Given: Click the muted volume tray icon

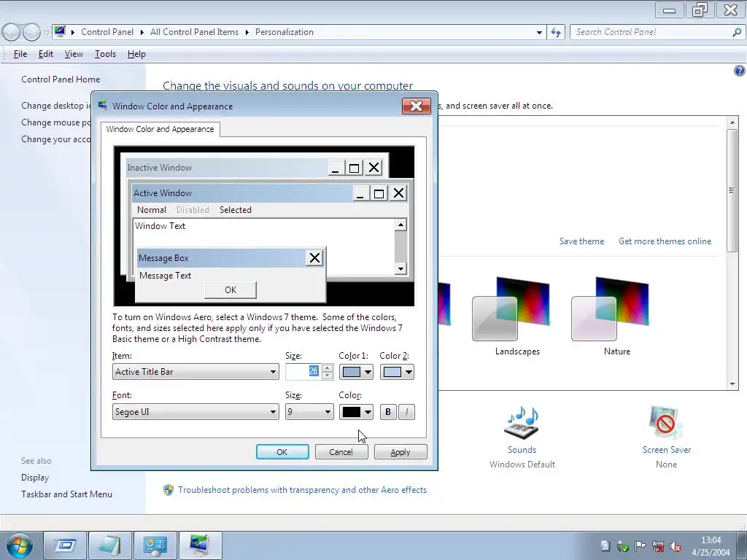Looking at the screenshot, I should coord(676,547).
